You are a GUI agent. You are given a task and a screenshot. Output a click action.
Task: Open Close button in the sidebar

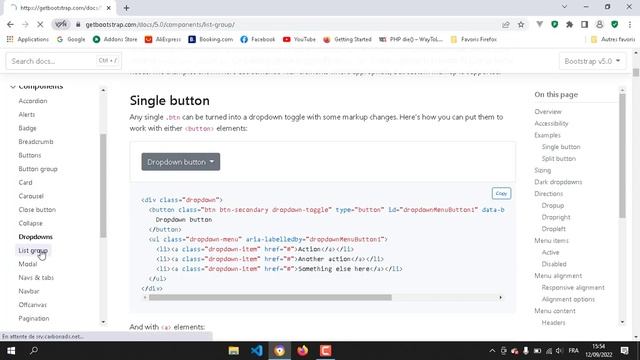point(37,209)
